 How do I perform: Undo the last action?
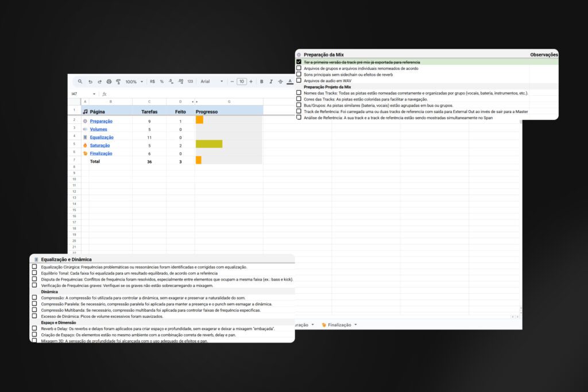click(90, 81)
